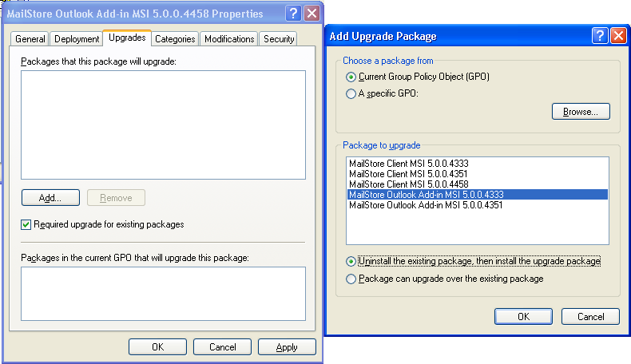This screenshot has height=364, width=631.
Task: Switch to the General tab
Action: 30,39
